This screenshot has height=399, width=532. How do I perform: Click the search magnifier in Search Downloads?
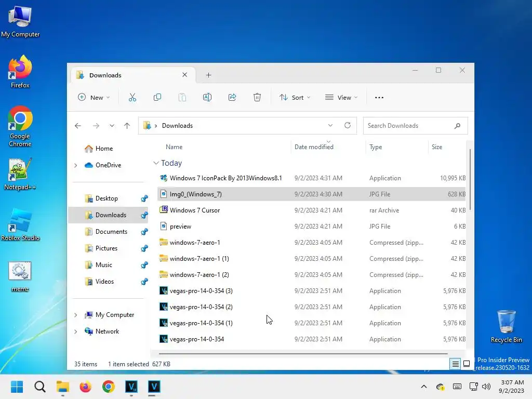pos(457,126)
